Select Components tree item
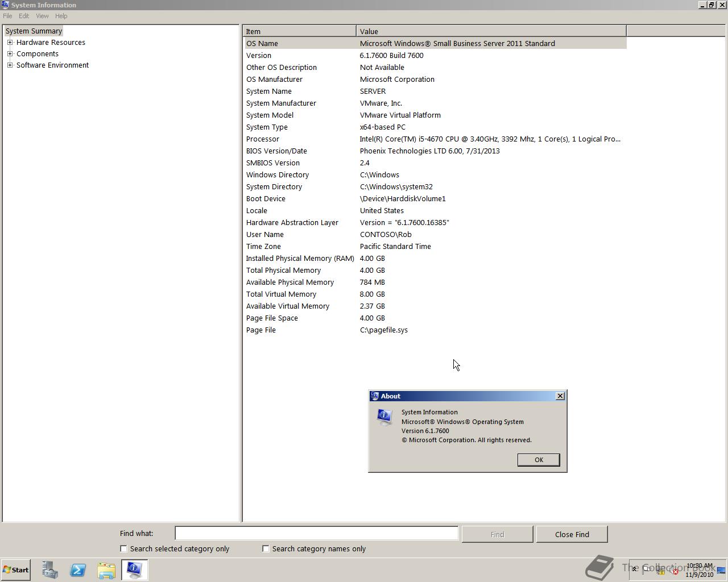 tap(37, 53)
